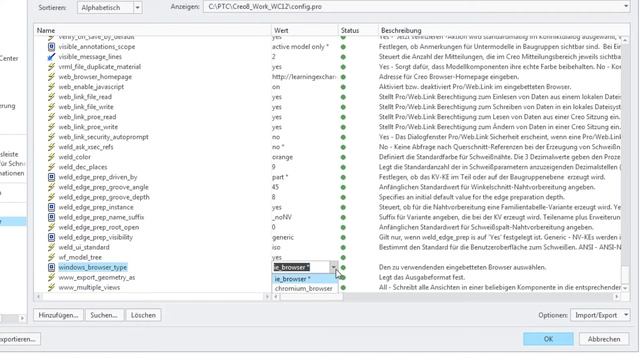Click the description pane scroll-right arrow
Viewport: 640px width, 360px height.
pos(616,297)
